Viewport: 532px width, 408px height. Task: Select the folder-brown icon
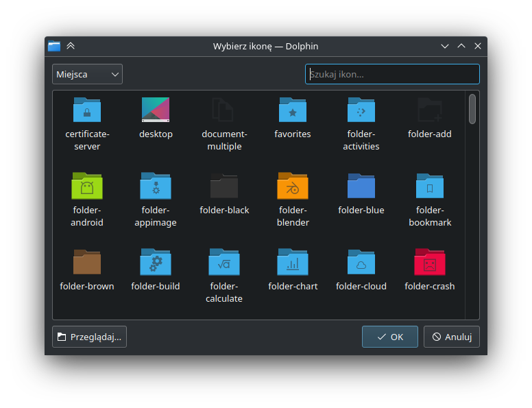[x=87, y=262]
